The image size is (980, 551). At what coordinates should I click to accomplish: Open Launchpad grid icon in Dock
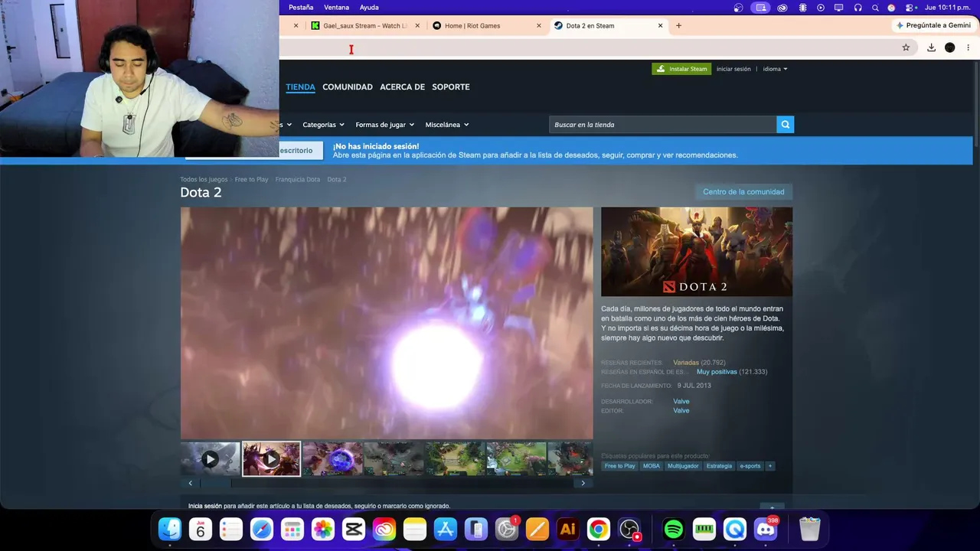[x=292, y=529]
